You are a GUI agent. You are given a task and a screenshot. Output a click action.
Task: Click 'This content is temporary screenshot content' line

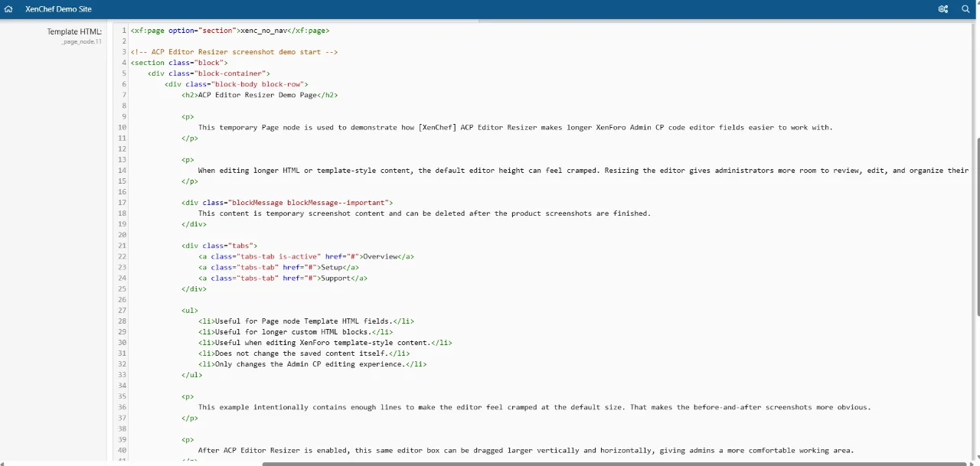[424, 213]
